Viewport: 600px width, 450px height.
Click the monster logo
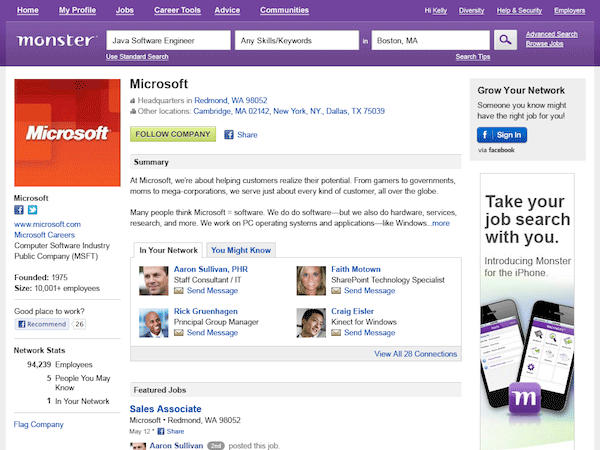click(x=56, y=40)
